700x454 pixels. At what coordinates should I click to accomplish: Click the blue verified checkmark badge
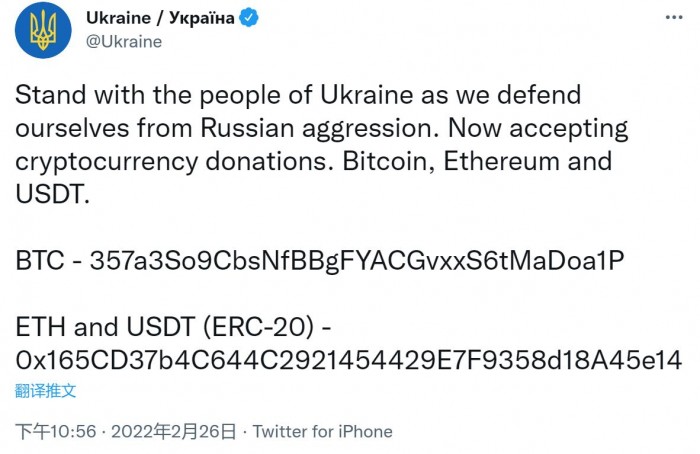249,18
